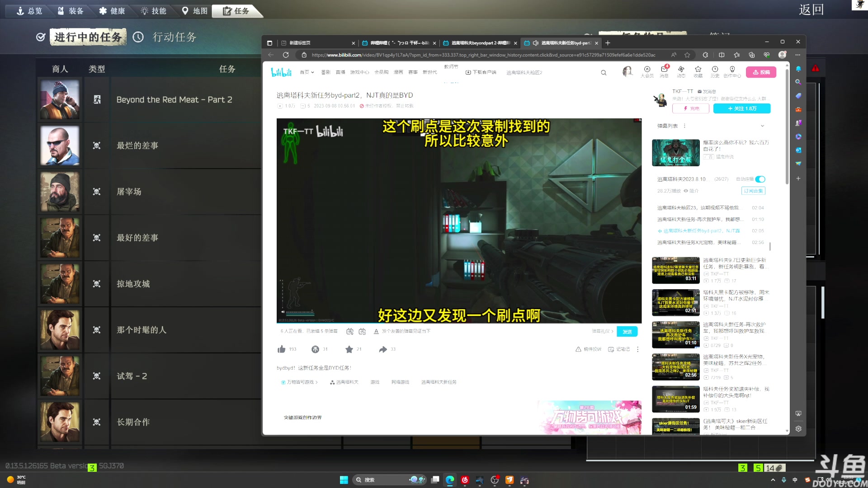Follow TKF—TT with the 关注 button
The width and height of the screenshot is (868, 488).
tap(741, 108)
